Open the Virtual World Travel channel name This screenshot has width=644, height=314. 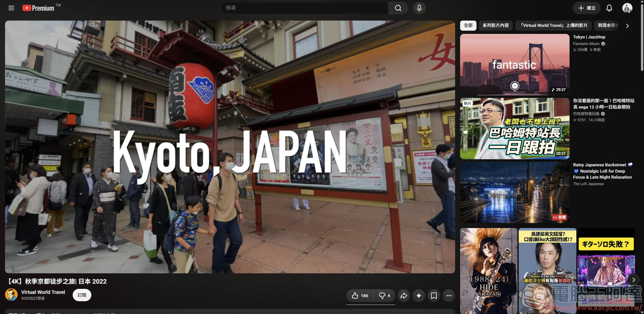point(43,292)
